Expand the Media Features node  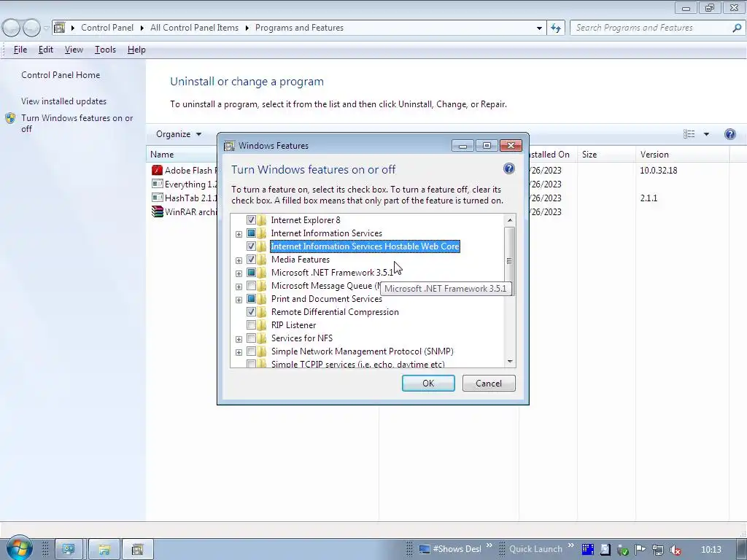pyautogui.click(x=239, y=260)
